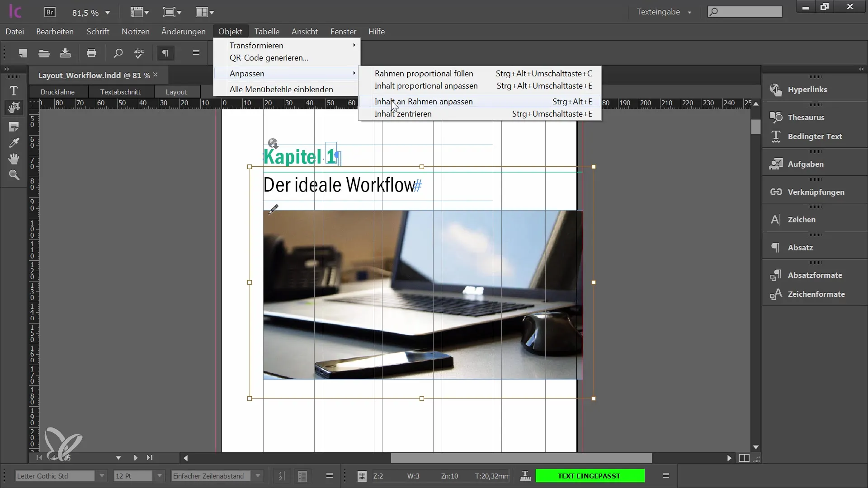This screenshot has width=868, height=488.
Task: Click the Absatzformate panel icon
Action: [x=776, y=275]
